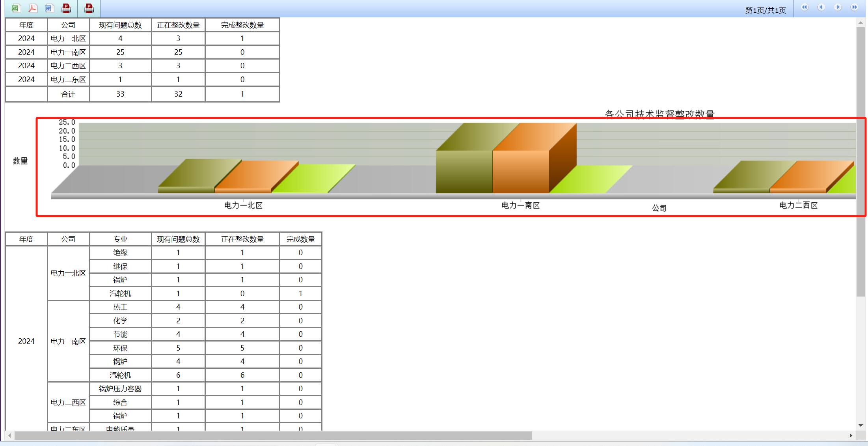Export report as PDF
This screenshot has width=868, height=446.
(x=33, y=8)
